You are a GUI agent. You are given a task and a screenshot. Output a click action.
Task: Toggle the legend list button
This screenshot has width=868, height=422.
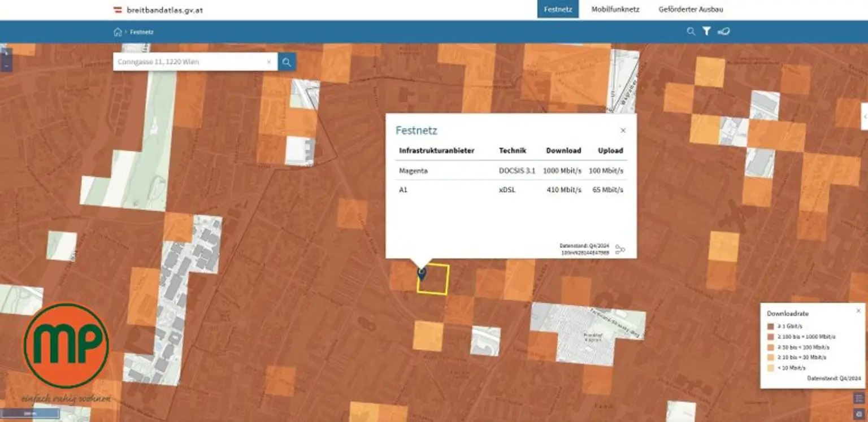(x=859, y=398)
